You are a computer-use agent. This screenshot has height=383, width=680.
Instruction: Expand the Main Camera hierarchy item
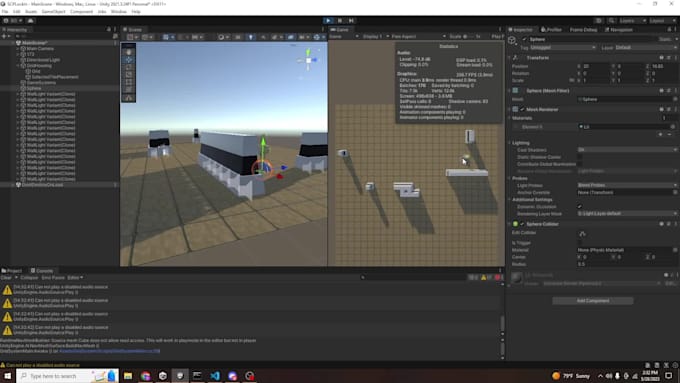click(x=18, y=49)
